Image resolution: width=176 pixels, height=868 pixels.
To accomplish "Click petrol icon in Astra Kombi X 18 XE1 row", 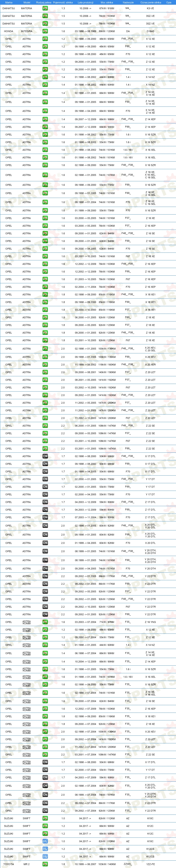I will [x=45, y=716].
